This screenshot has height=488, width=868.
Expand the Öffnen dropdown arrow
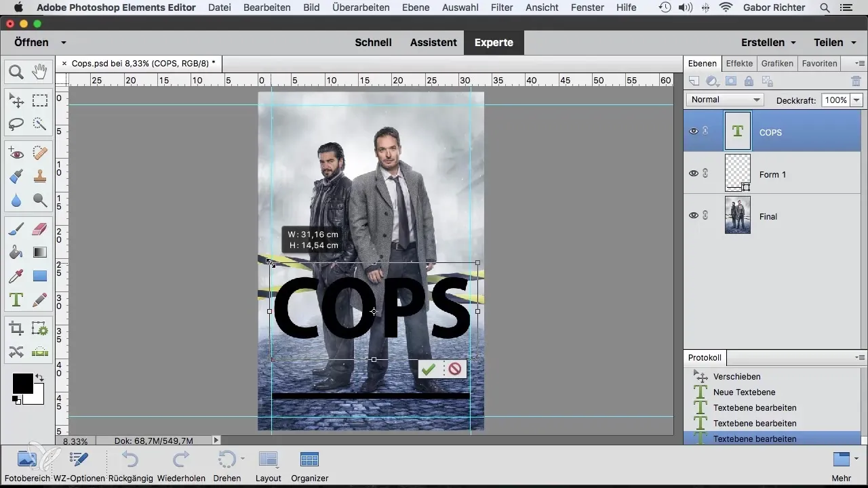[x=64, y=42]
